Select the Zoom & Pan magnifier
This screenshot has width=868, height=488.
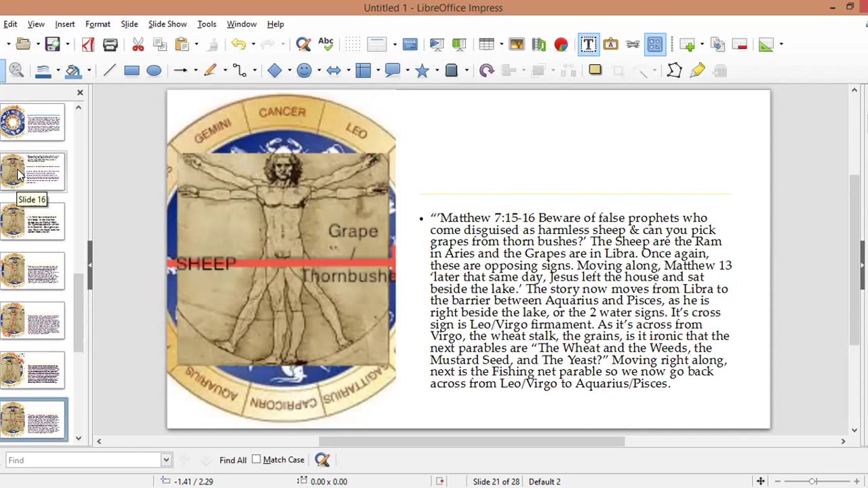[17, 70]
